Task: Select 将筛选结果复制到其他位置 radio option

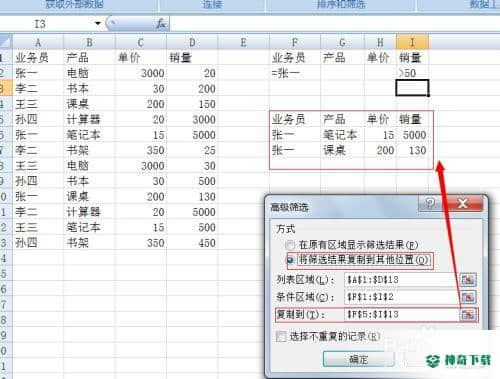Action: 290,260
